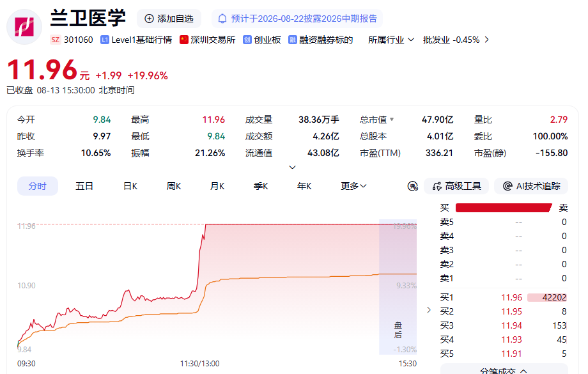Screen dimensions: 588x374
Task: Click 买3 price 11.94
Action: point(511,325)
